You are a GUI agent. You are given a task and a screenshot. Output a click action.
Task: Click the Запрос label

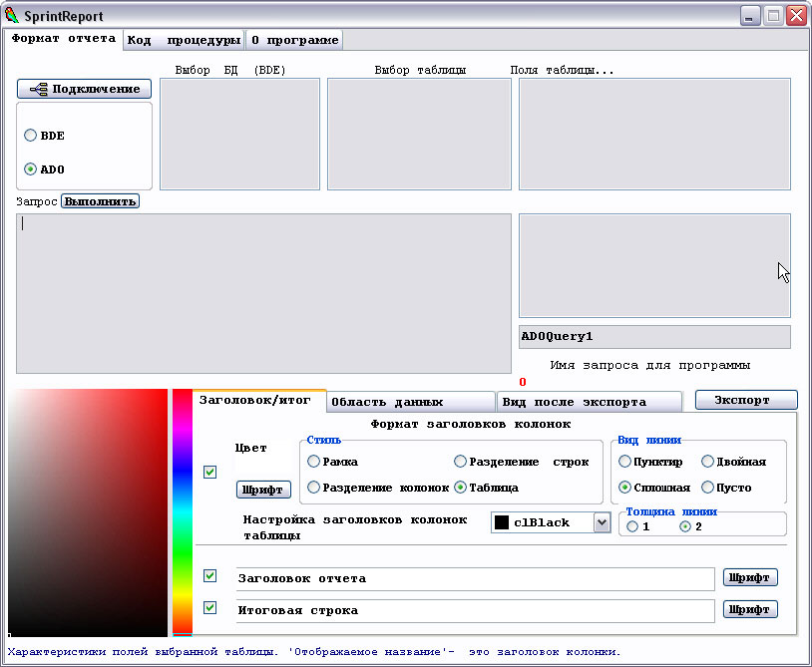[36, 201]
